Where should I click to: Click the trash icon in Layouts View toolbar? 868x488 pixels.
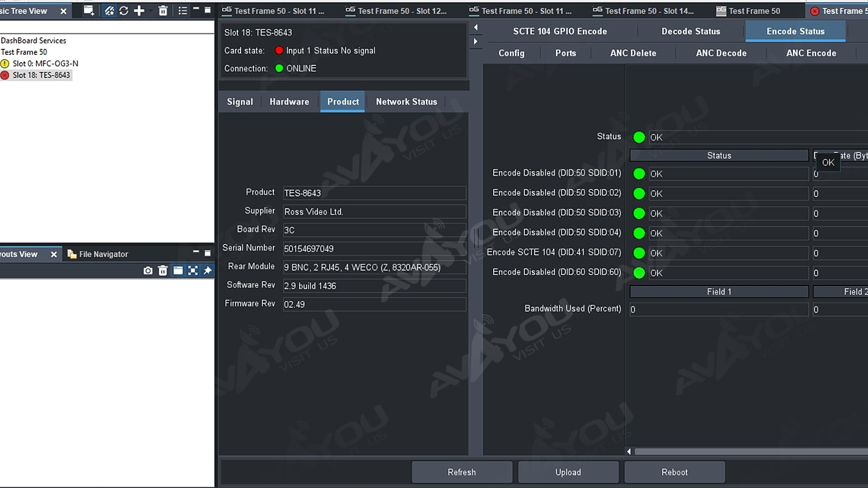[x=163, y=270]
